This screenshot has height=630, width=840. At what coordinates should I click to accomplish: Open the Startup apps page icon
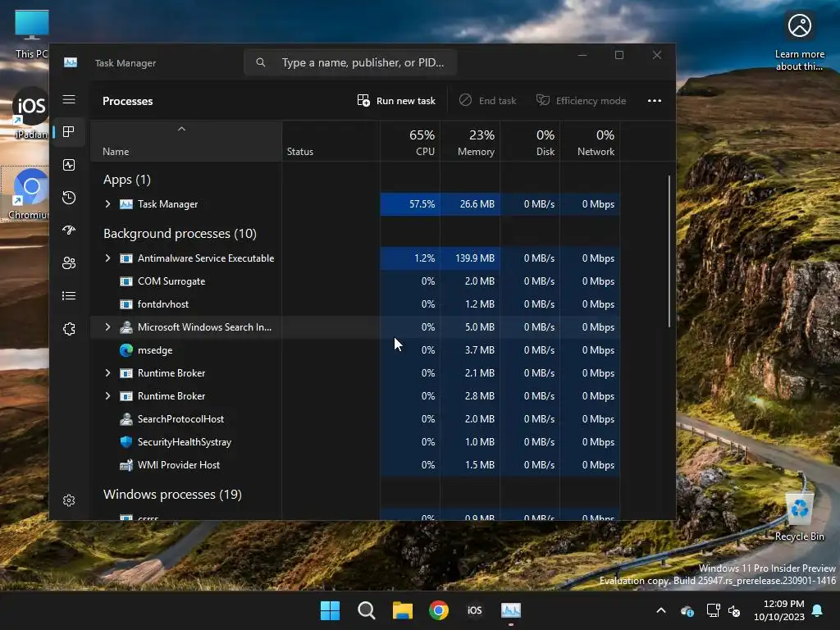[69, 231]
